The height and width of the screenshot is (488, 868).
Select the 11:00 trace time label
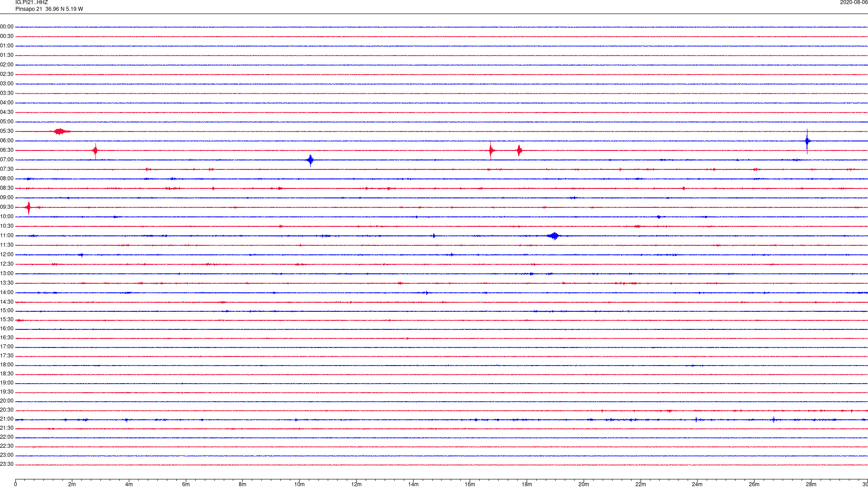tap(7, 236)
